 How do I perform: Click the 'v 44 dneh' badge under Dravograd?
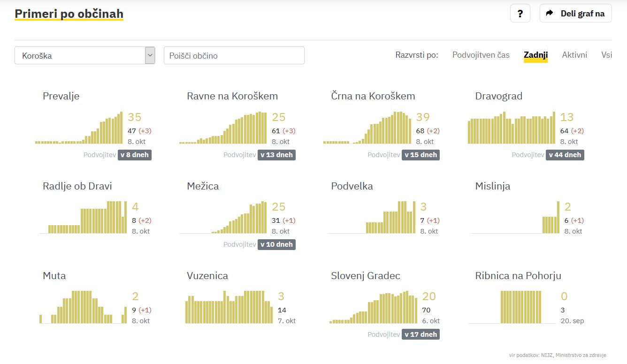click(565, 155)
